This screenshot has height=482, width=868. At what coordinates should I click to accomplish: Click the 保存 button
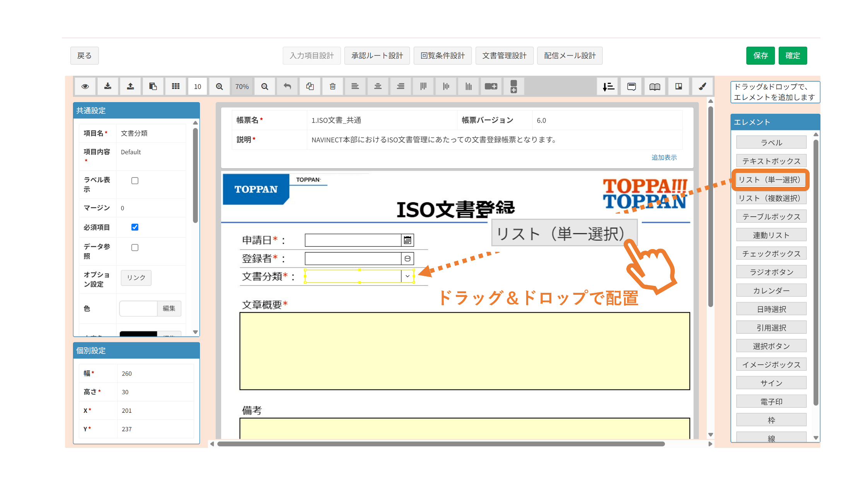coord(761,56)
